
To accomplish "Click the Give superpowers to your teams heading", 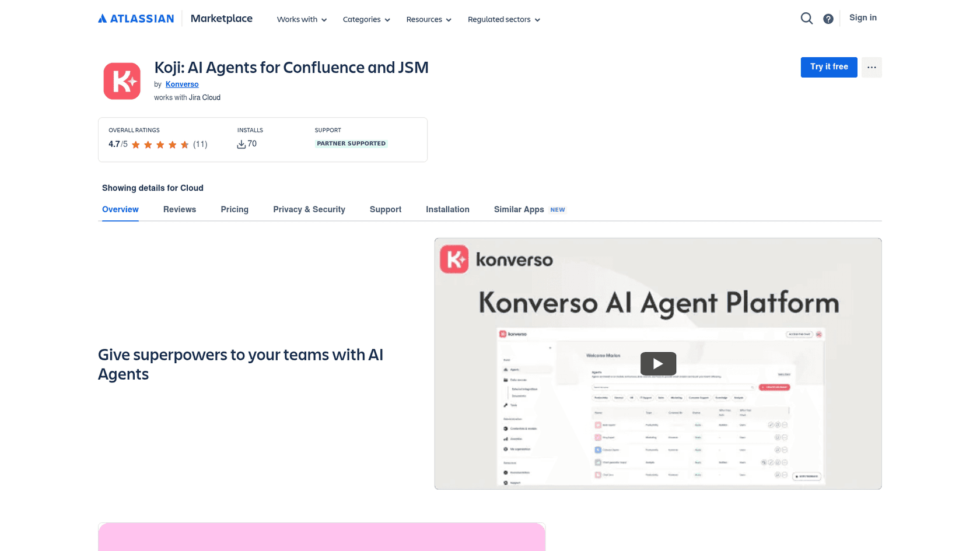I will 240,364.
